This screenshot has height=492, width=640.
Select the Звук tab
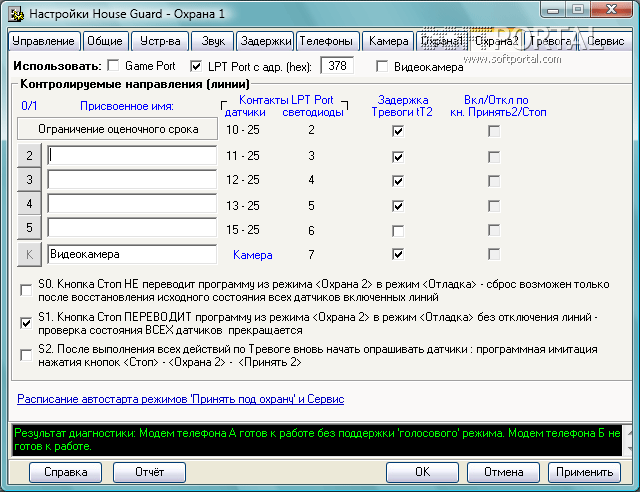pyautogui.click(x=213, y=41)
